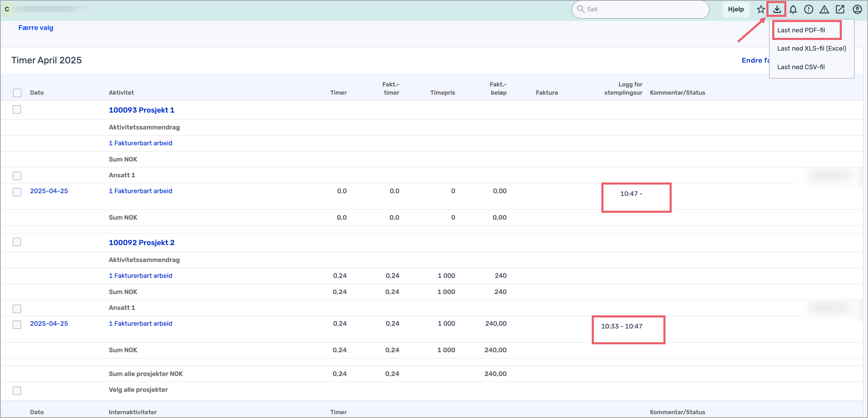868x418 pixels.
Task: Click the Faktura column header
Action: (547, 93)
